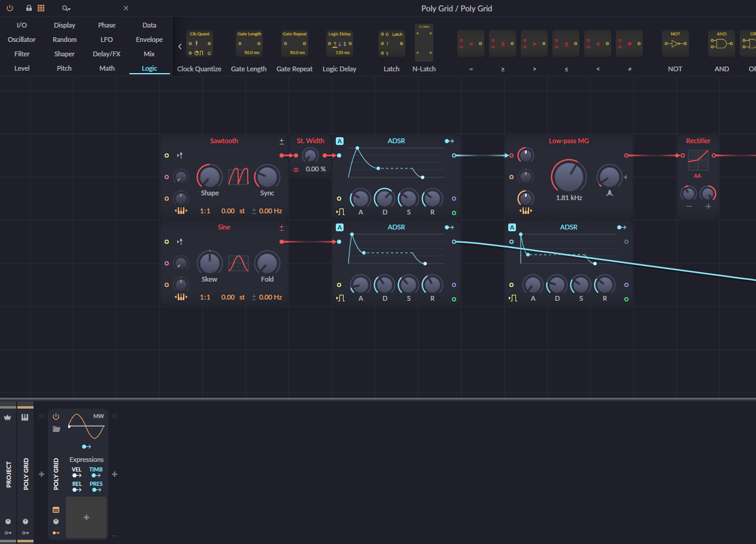Viewport: 756px width, 544px height.
Task: Select the Envelope module category
Action: (149, 40)
